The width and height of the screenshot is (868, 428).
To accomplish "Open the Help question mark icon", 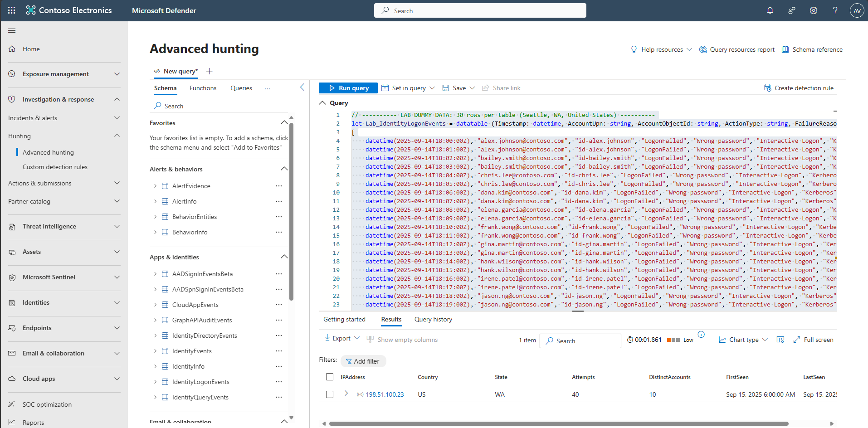I will (835, 10).
